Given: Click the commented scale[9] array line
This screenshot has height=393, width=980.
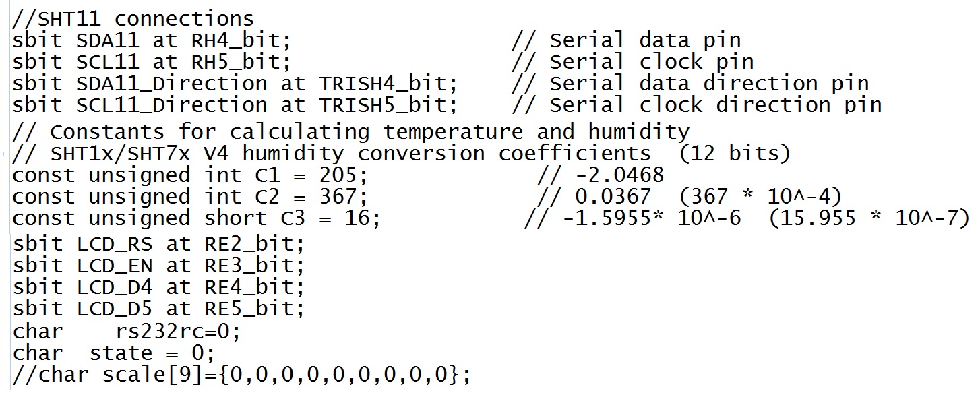Looking at the screenshot, I should click(241, 375).
